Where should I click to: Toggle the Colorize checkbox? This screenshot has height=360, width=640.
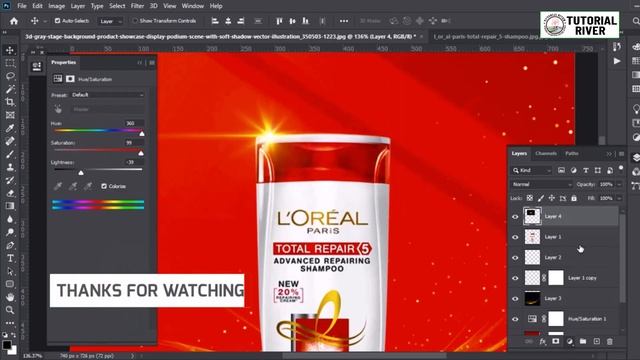pos(104,186)
